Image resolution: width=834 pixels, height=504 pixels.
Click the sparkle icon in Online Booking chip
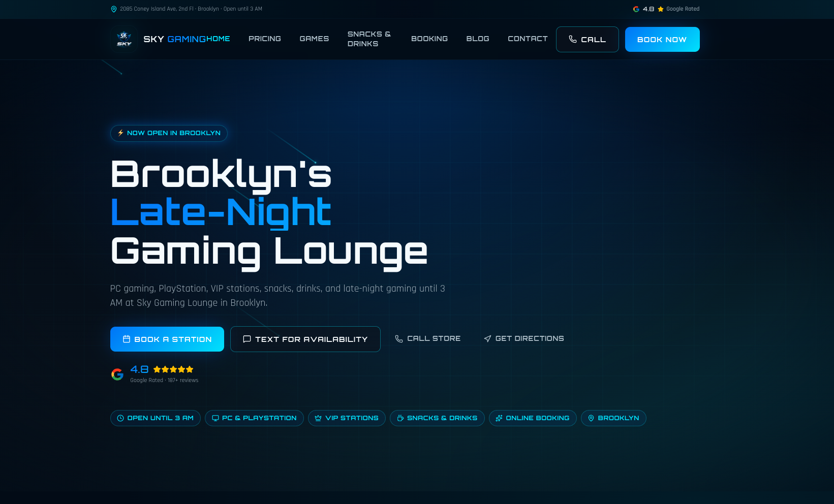[x=499, y=418]
